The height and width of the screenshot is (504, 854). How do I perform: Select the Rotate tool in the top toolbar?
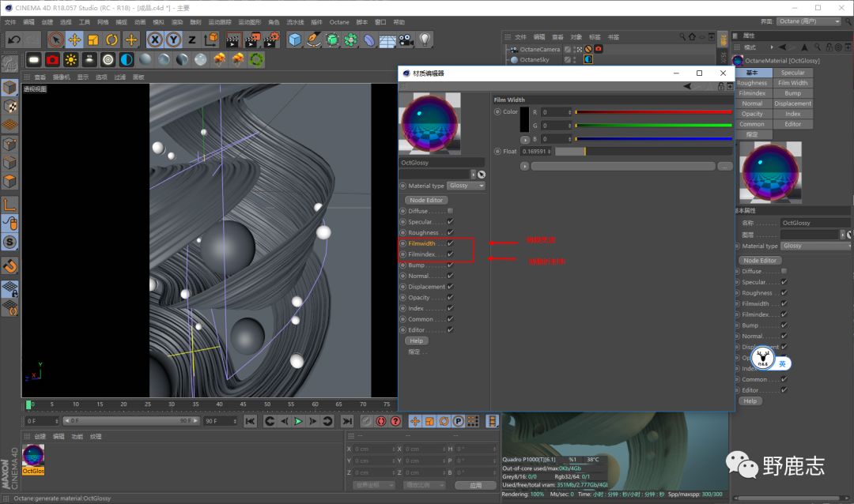[x=111, y=39]
